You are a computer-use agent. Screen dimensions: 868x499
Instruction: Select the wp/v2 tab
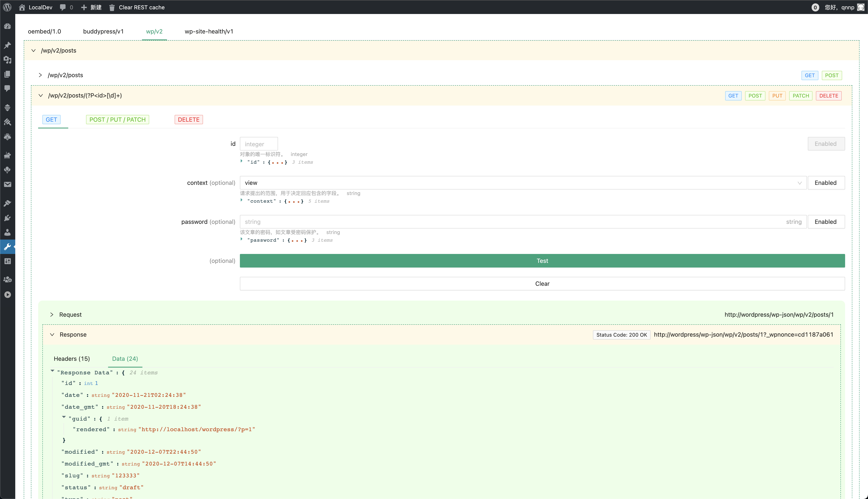click(154, 31)
